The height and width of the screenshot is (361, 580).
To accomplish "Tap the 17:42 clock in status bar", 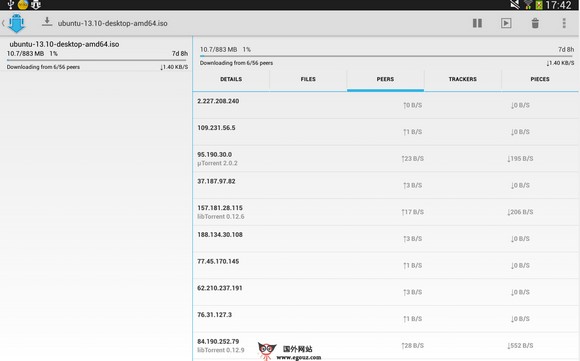I will tap(558, 5).
